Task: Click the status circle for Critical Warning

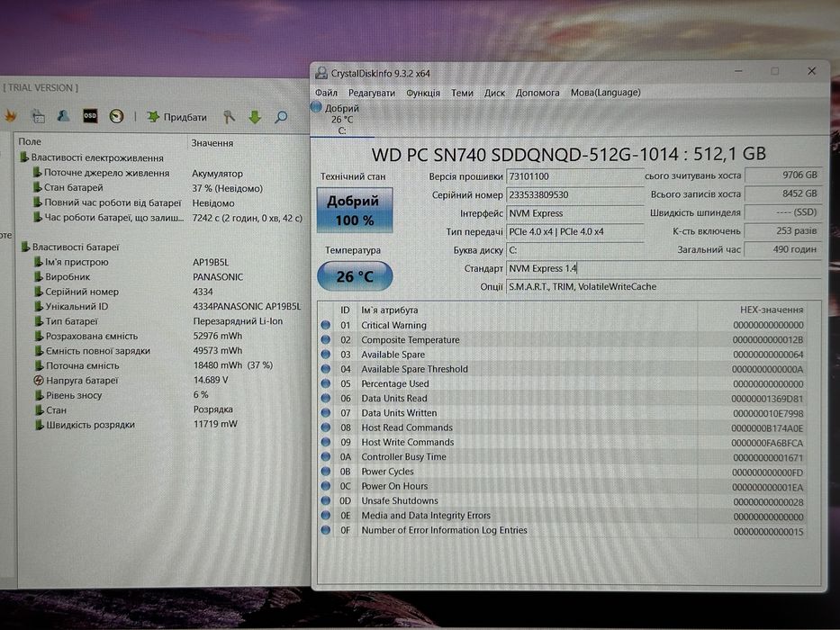Action: pos(325,325)
